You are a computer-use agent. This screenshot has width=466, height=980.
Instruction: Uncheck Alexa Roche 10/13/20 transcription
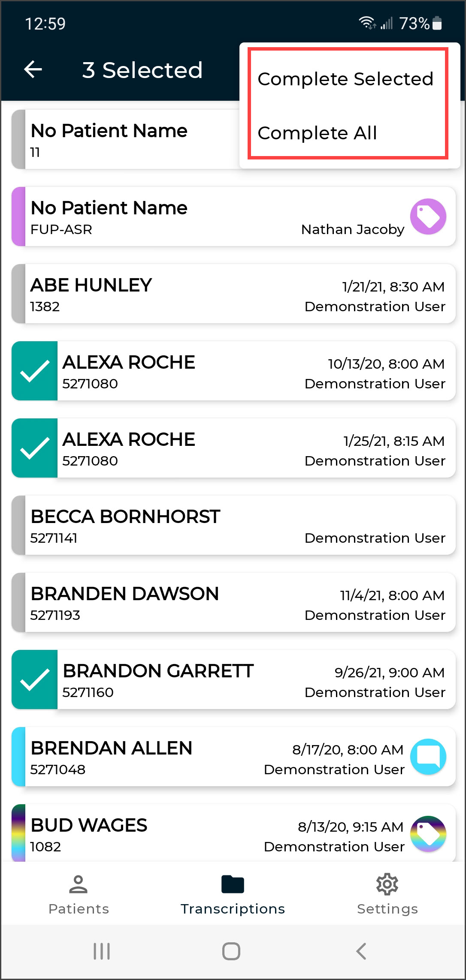click(x=35, y=371)
